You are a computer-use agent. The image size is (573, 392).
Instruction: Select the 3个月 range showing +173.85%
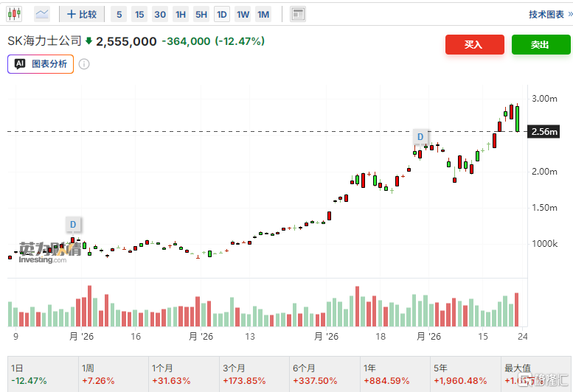[254, 374]
